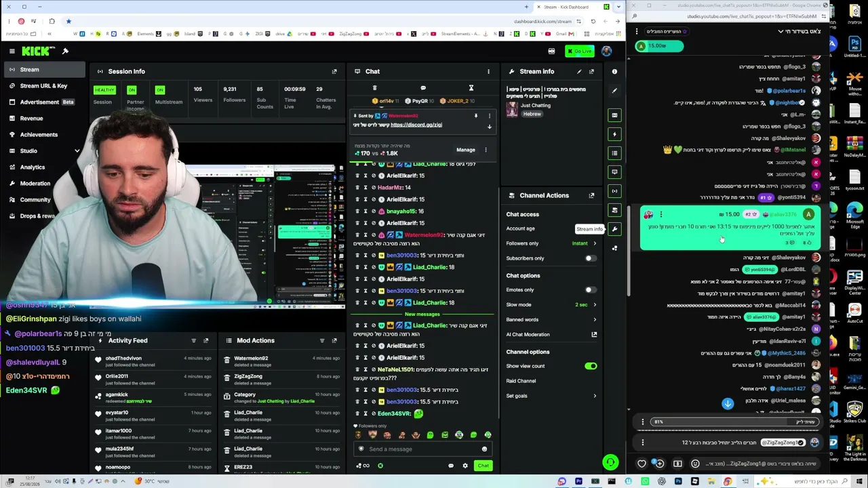Click the green Chat send button

483,466
